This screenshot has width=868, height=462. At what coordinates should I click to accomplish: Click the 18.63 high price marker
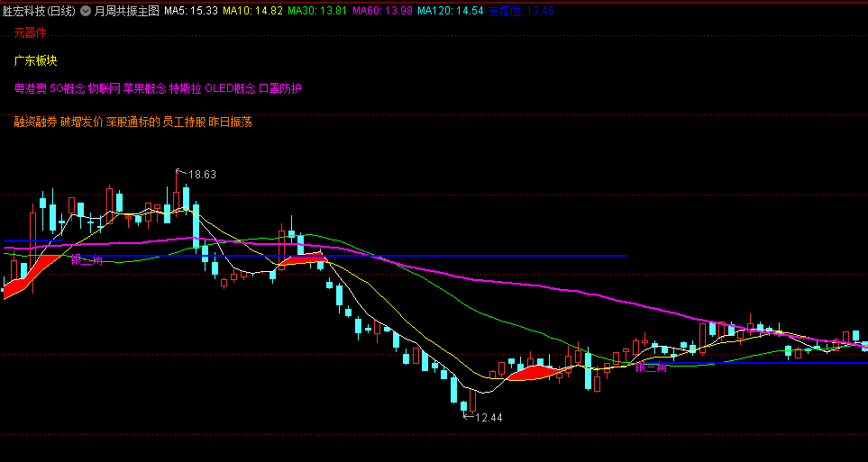point(202,175)
